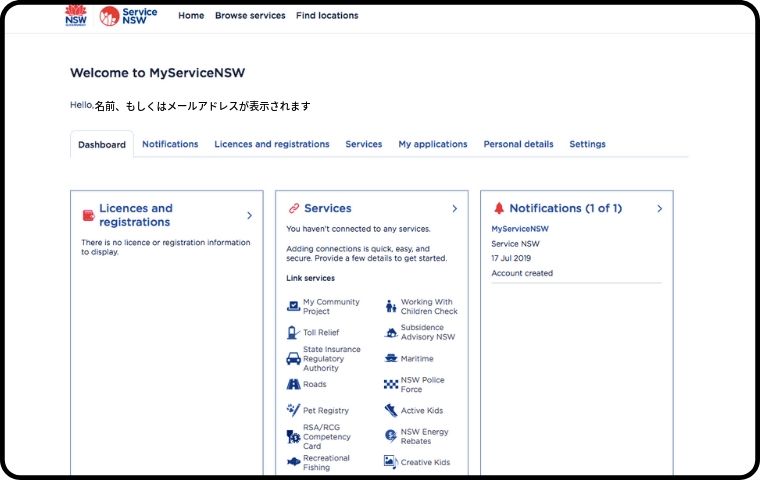Click the 'Service NSW' notification sender text

tap(515, 244)
